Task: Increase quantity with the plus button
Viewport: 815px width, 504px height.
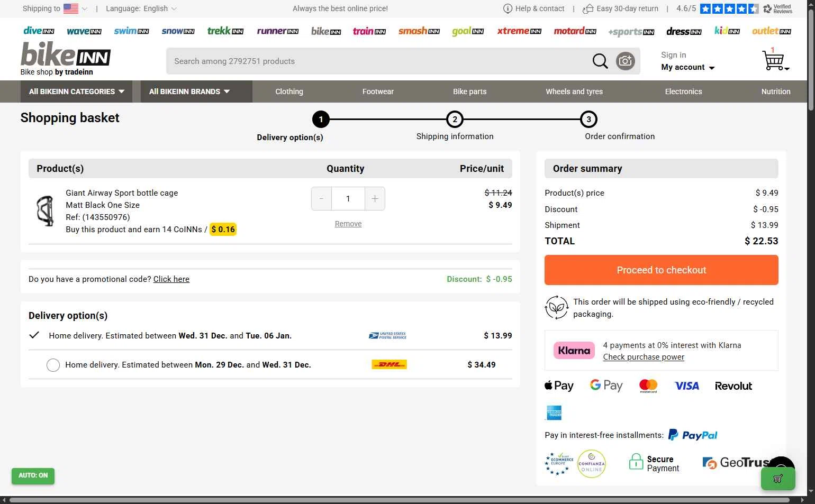Action: click(x=375, y=199)
